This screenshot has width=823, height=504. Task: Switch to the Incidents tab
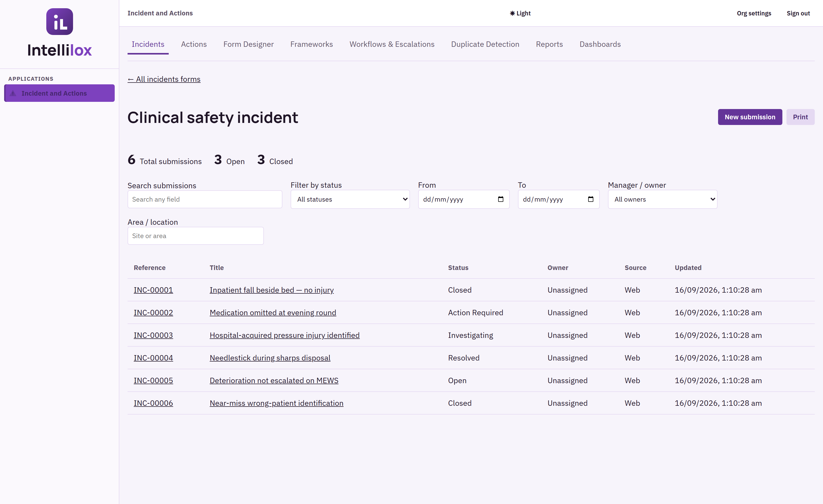[x=148, y=44]
